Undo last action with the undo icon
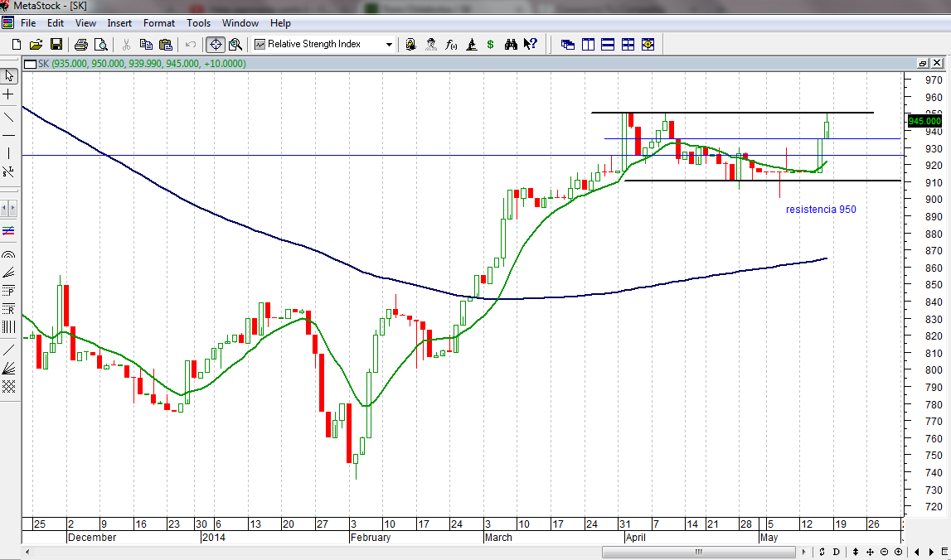This screenshot has width=951, height=560. pyautogui.click(x=191, y=44)
